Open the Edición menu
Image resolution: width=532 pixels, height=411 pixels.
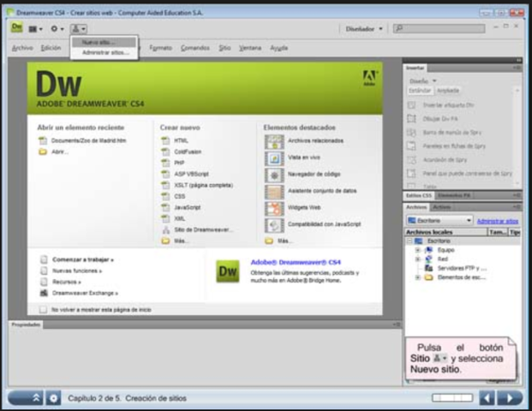pyautogui.click(x=51, y=48)
